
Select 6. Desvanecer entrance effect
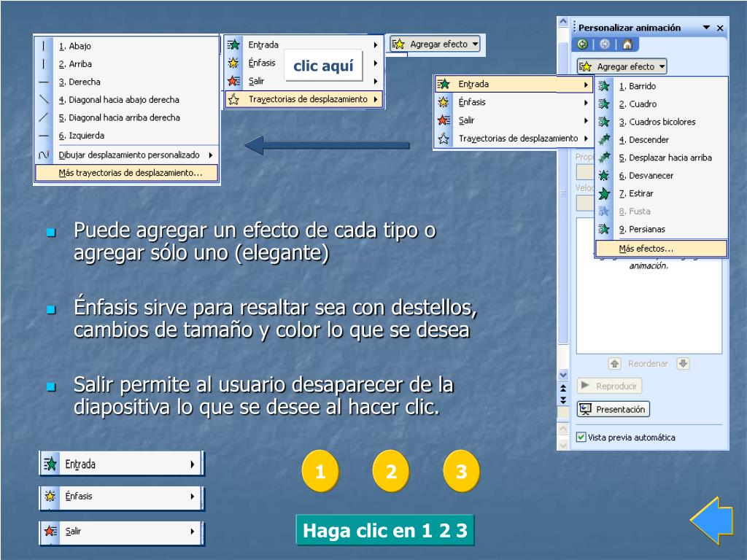[646, 175]
